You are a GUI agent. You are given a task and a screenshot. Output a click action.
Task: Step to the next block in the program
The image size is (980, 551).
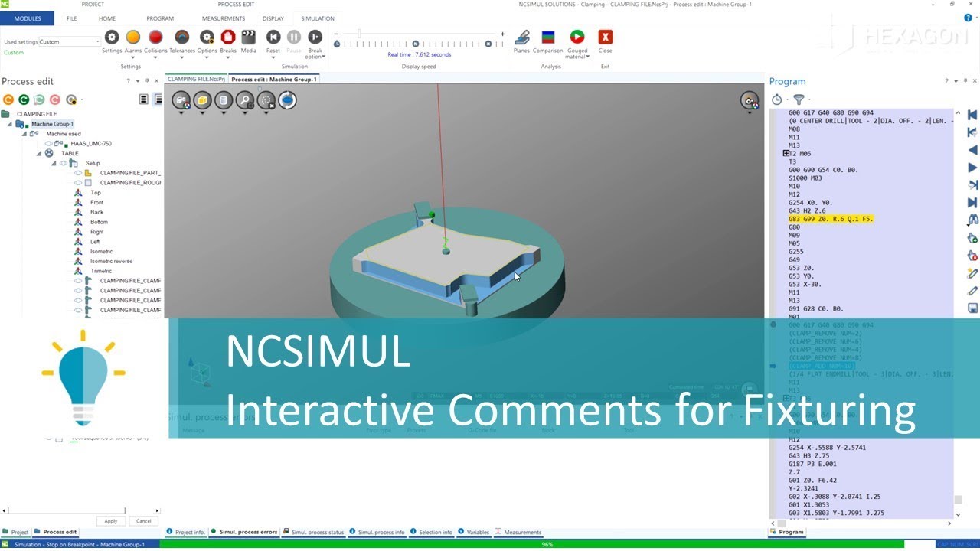pyautogui.click(x=972, y=168)
